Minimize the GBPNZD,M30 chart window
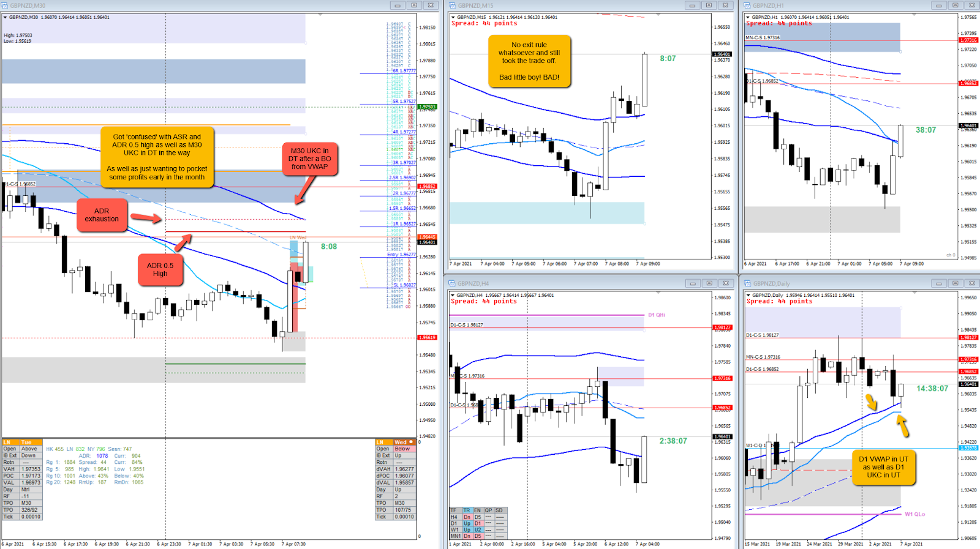The width and height of the screenshot is (980, 549). (x=398, y=6)
